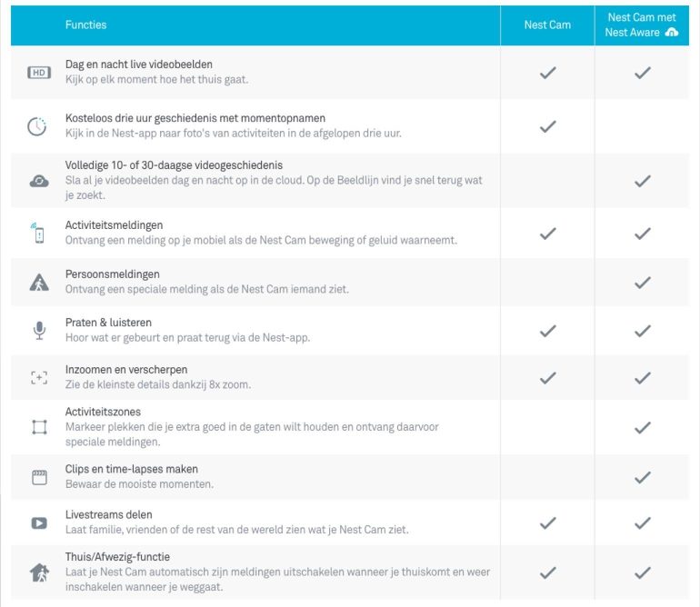Click the cloud video history icon
Viewport: 700px width, 607px height.
click(39, 181)
